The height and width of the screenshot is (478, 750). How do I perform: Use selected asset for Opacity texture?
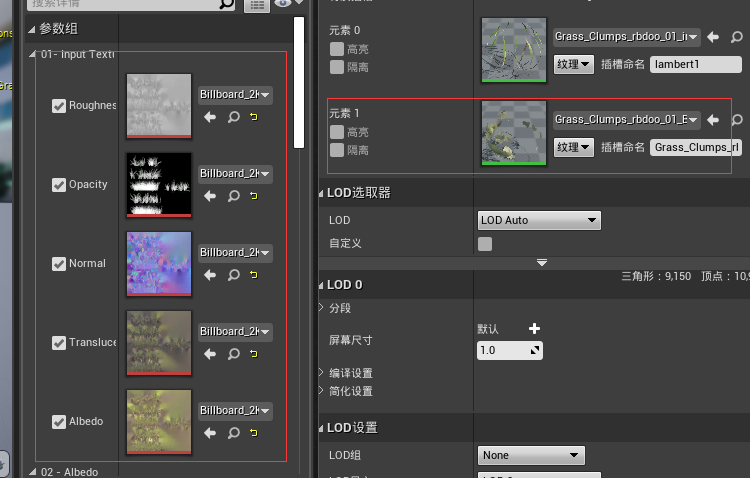click(210, 196)
